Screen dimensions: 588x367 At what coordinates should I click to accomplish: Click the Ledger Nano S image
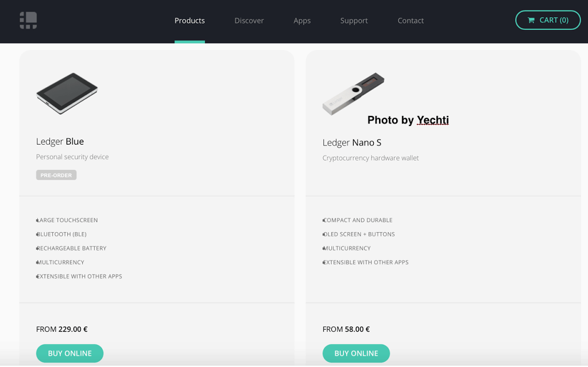[353, 93]
